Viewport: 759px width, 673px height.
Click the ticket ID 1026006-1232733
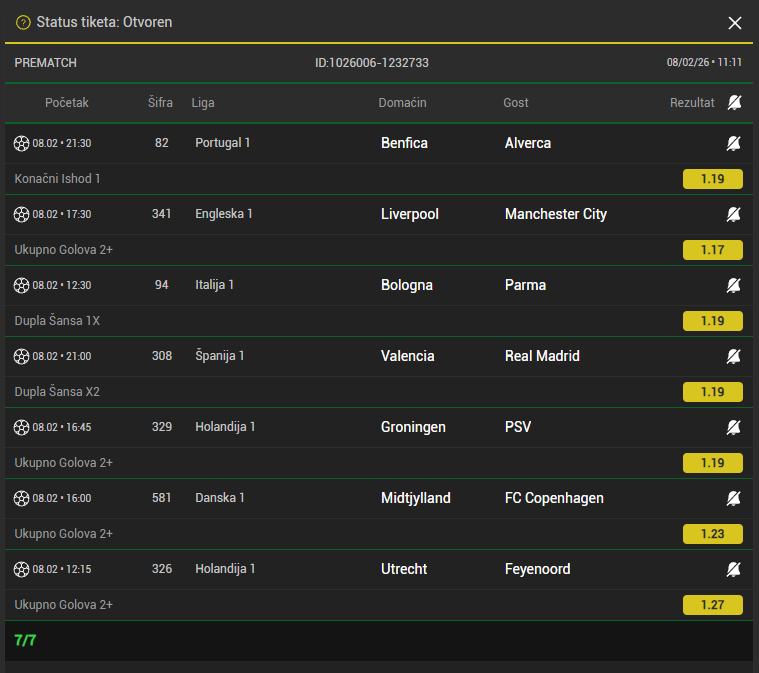(372, 62)
